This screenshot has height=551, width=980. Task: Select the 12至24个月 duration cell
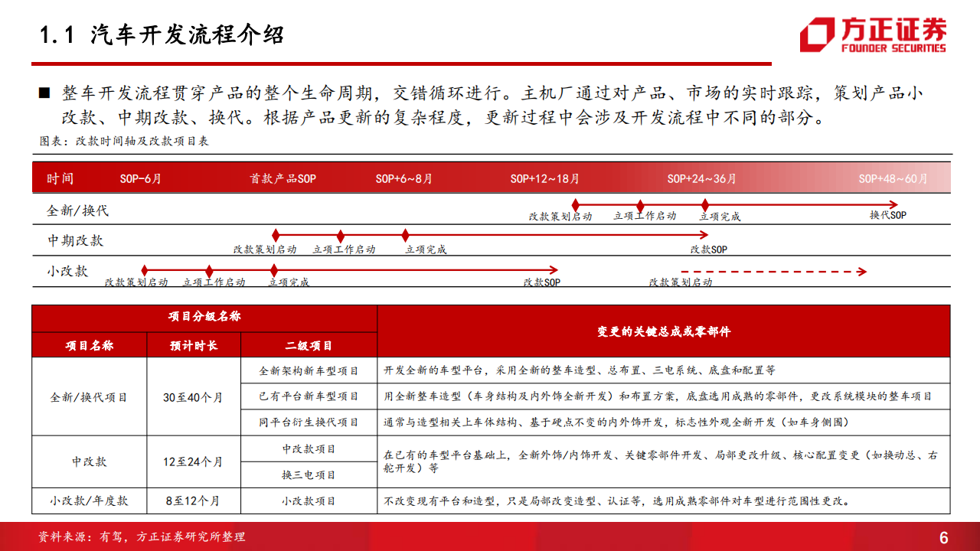193,462
